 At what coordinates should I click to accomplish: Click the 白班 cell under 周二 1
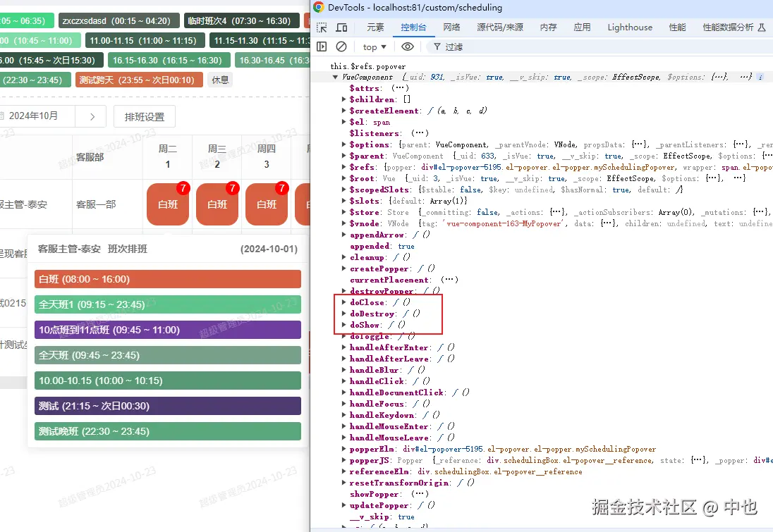168,204
